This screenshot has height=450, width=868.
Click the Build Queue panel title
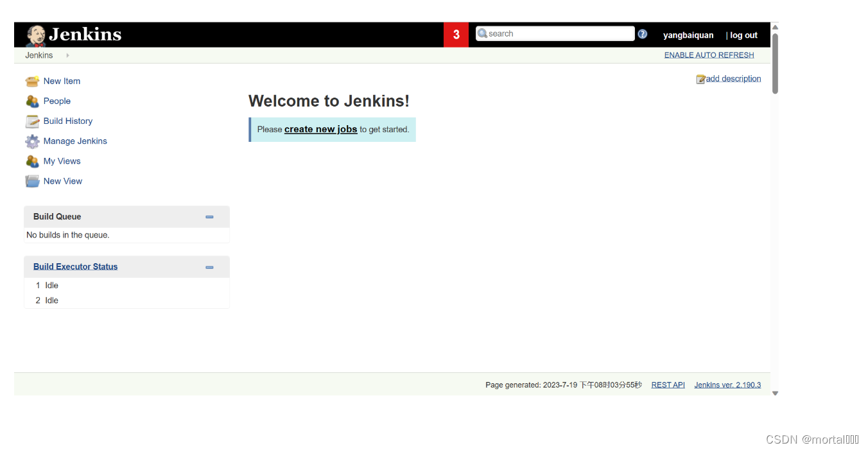tap(57, 216)
